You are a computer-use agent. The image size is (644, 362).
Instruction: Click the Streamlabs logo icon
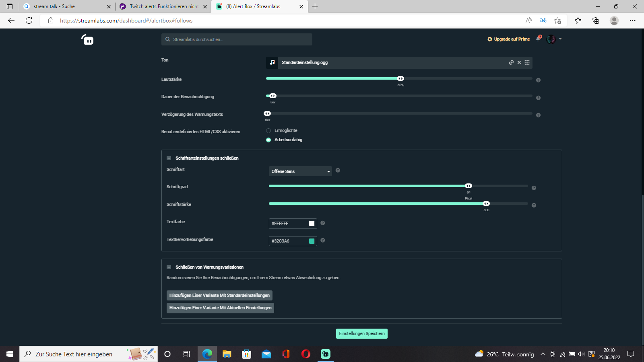pyautogui.click(x=88, y=39)
